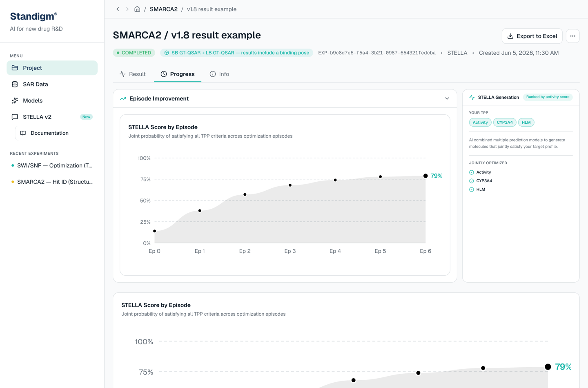Click the Episode Improvement trend icon
Image resolution: width=588 pixels, height=388 pixels.
pyautogui.click(x=123, y=99)
